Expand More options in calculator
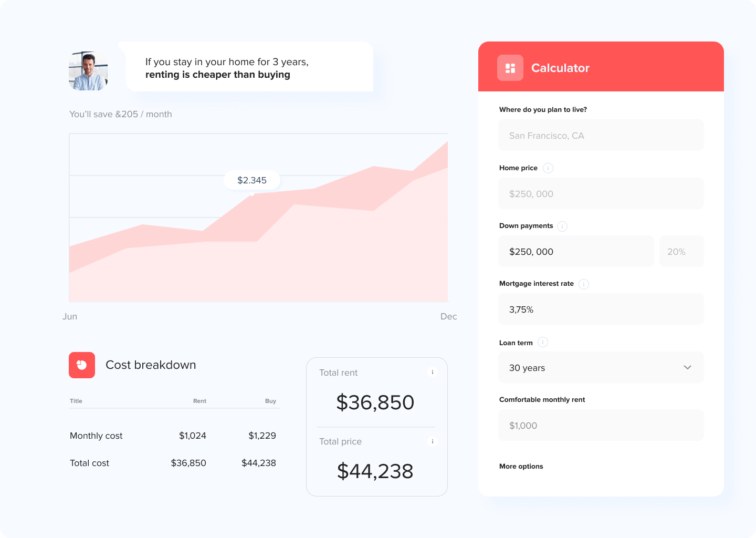 click(x=521, y=467)
